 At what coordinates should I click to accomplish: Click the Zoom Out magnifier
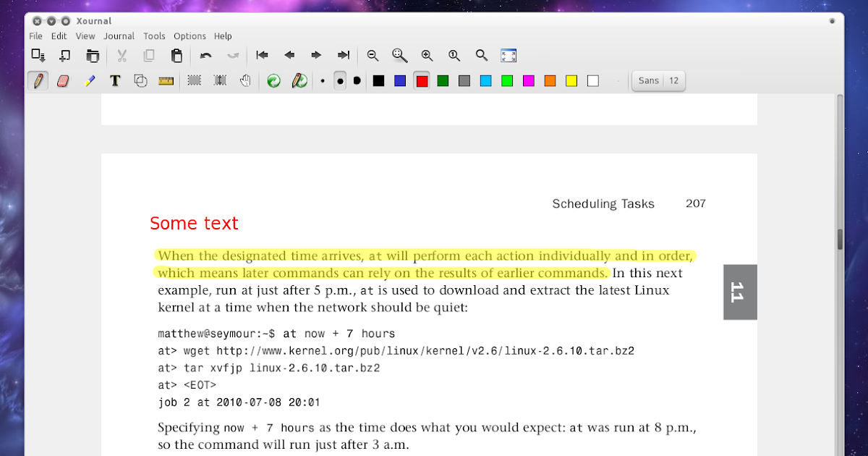(373, 55)
